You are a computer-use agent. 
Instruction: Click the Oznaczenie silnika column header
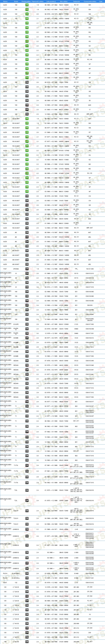click(x=90, y=1)
